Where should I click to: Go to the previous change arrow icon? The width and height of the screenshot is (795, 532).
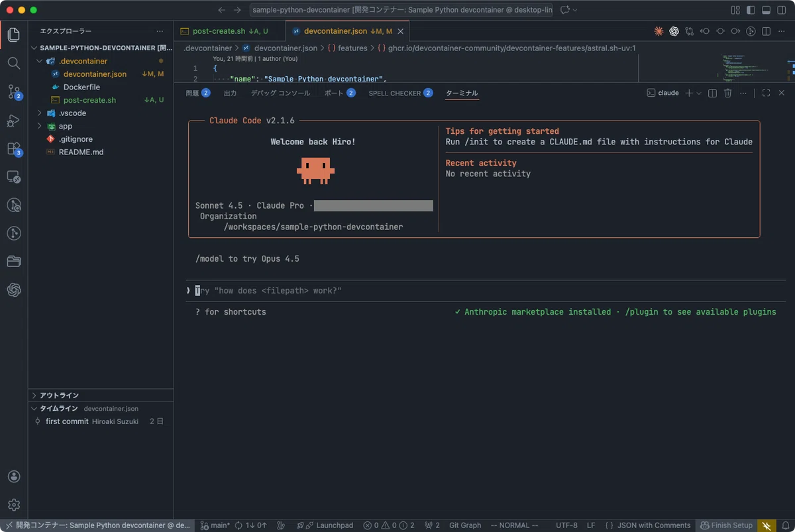coord(705,31)
